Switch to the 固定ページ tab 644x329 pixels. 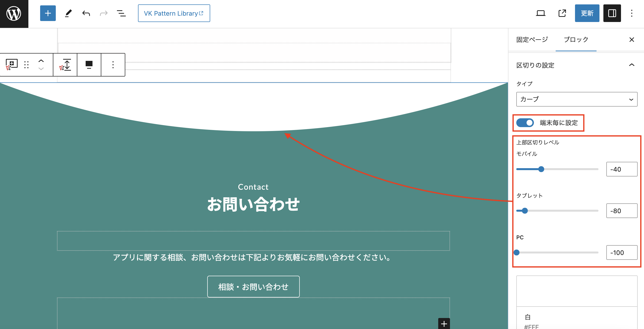coord(532,39)
